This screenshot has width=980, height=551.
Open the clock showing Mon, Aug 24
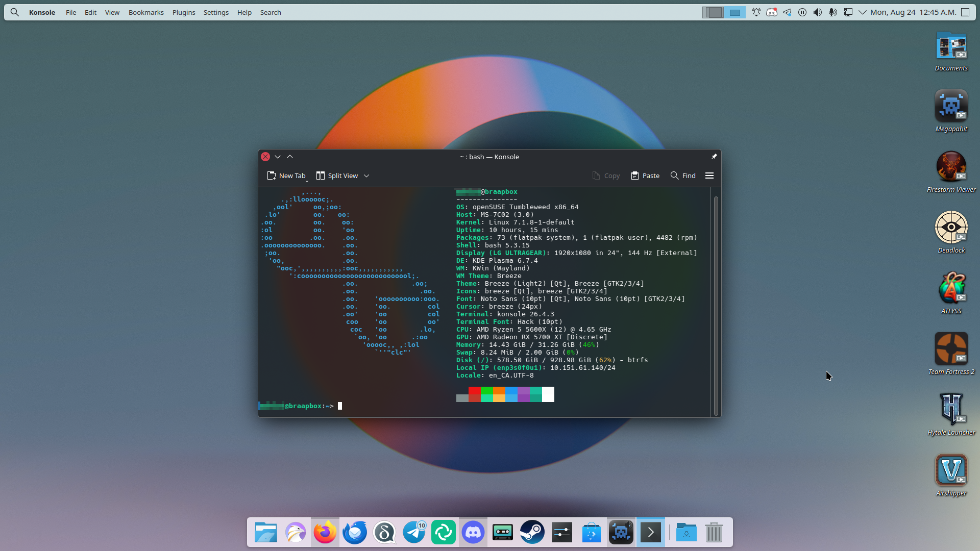point(913,12)
